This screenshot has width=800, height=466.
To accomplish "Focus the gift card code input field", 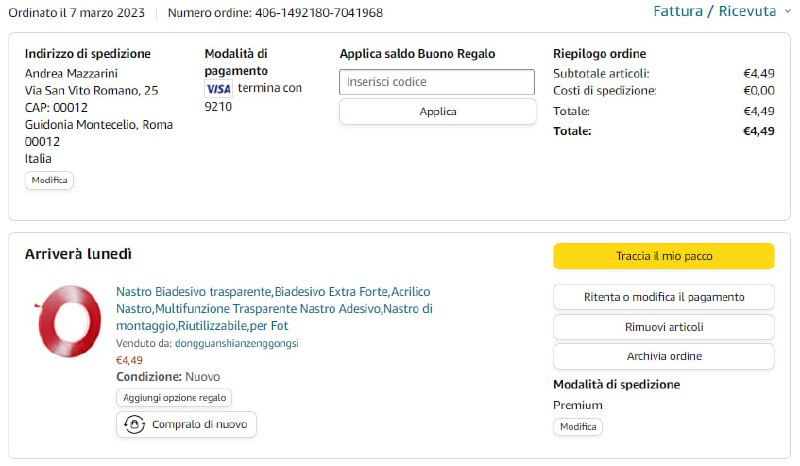I will (x=437, y=82).
